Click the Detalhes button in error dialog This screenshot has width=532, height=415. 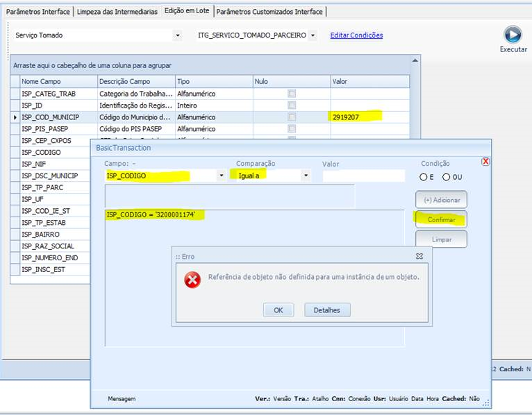point(327,310)
